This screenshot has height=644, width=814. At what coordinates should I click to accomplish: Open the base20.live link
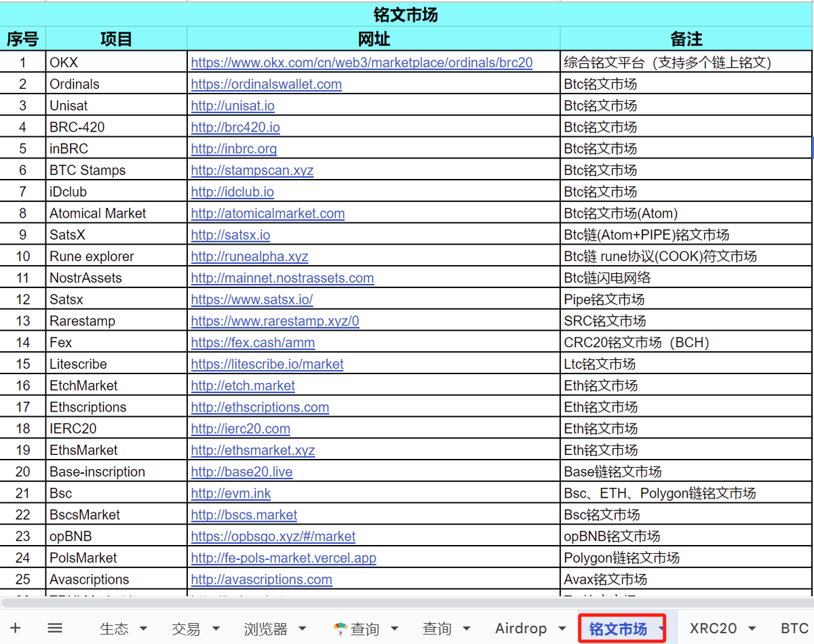(241, 472)
